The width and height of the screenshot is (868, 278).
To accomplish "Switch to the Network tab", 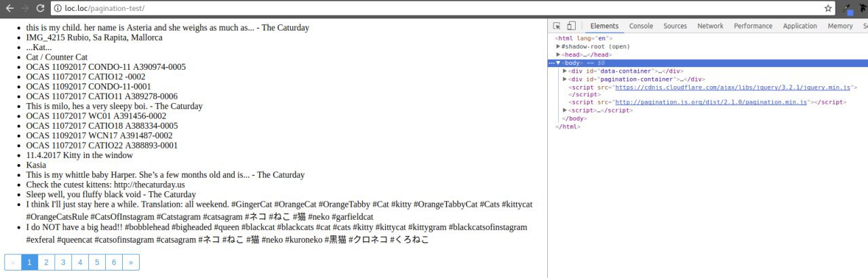I will point(710,26).
